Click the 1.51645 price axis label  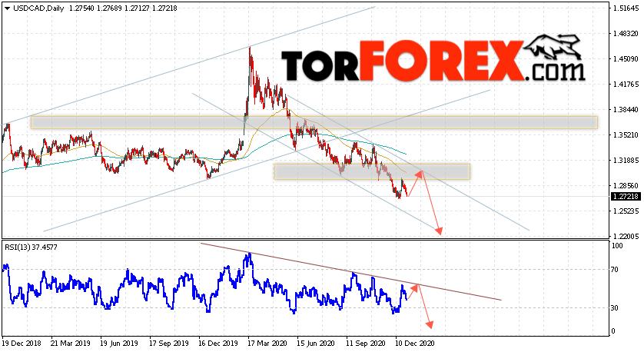click(x=626, y=8)
